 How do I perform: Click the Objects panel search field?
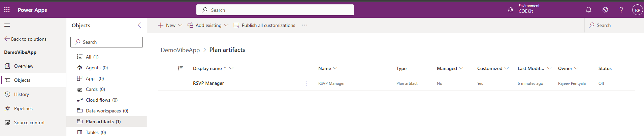106,42
